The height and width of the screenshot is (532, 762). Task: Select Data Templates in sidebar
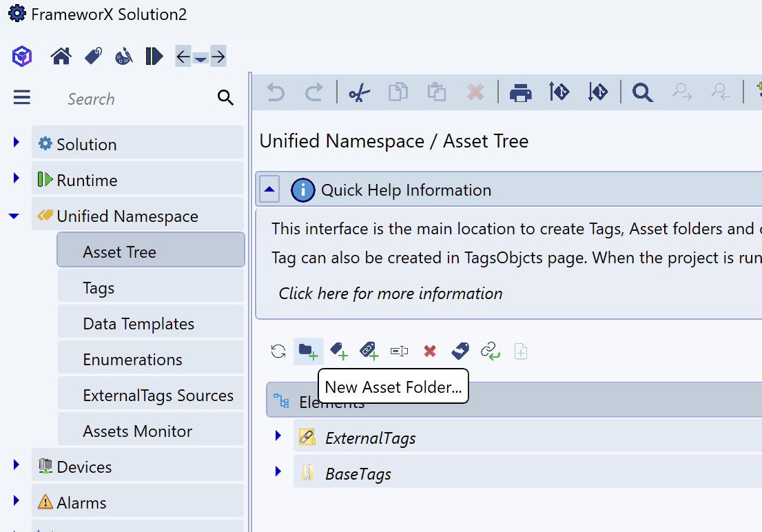(138, 324)
